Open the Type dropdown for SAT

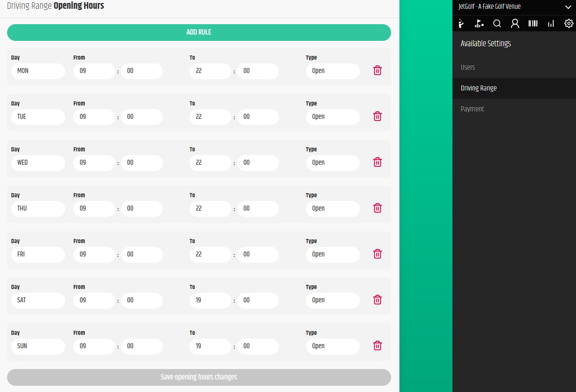click(x=333, y=300)
